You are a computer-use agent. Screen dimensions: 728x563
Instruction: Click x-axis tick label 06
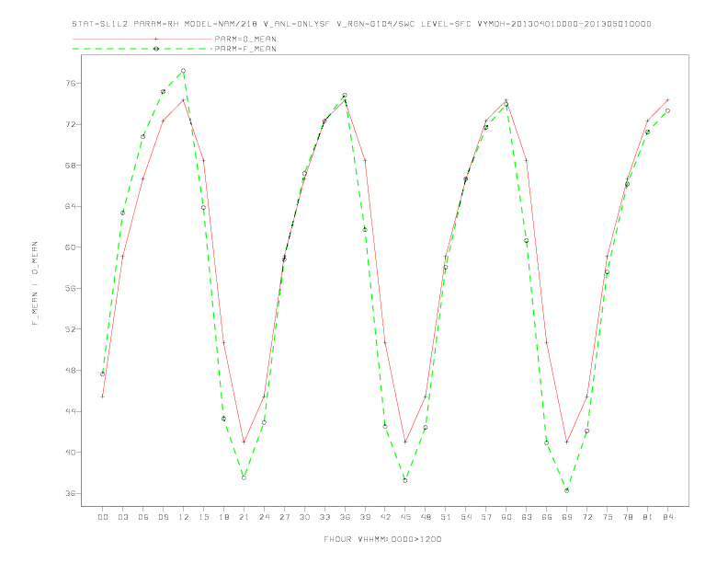click(x=143, y=517)
